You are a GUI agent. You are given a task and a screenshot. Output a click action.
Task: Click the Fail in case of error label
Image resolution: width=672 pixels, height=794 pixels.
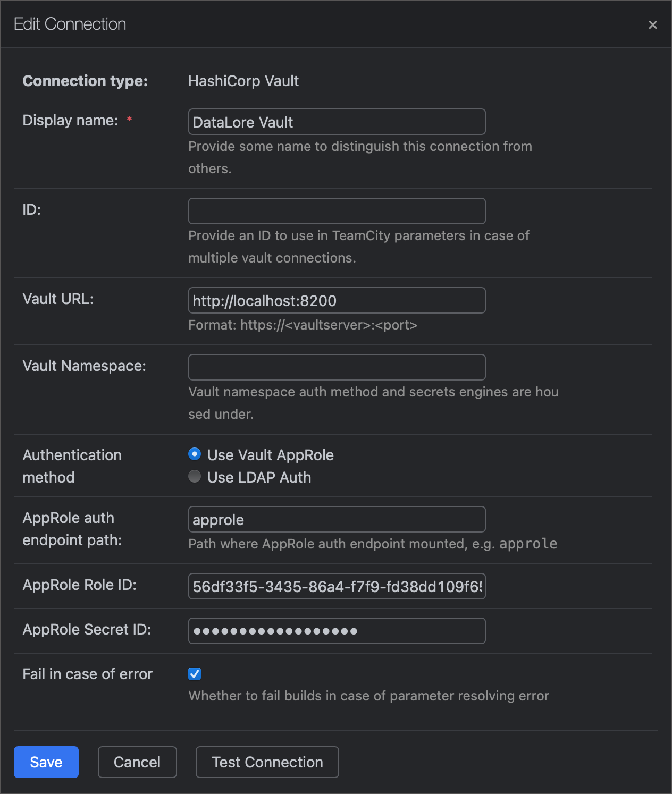coord(88,674)
